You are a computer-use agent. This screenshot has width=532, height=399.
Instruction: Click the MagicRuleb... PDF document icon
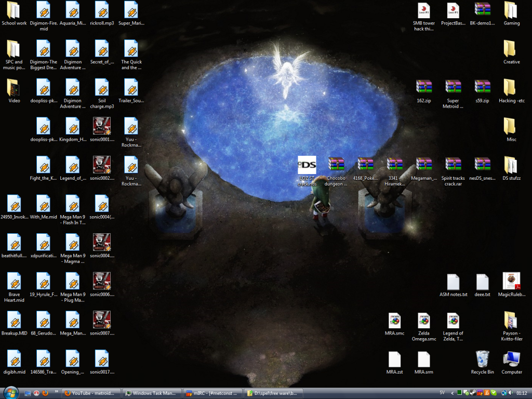(512, 282)
